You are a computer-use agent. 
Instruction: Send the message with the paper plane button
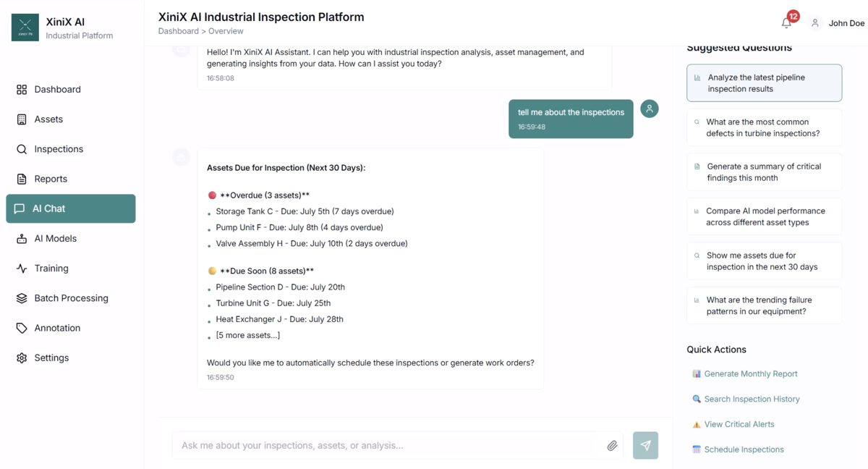pos(644,445)
